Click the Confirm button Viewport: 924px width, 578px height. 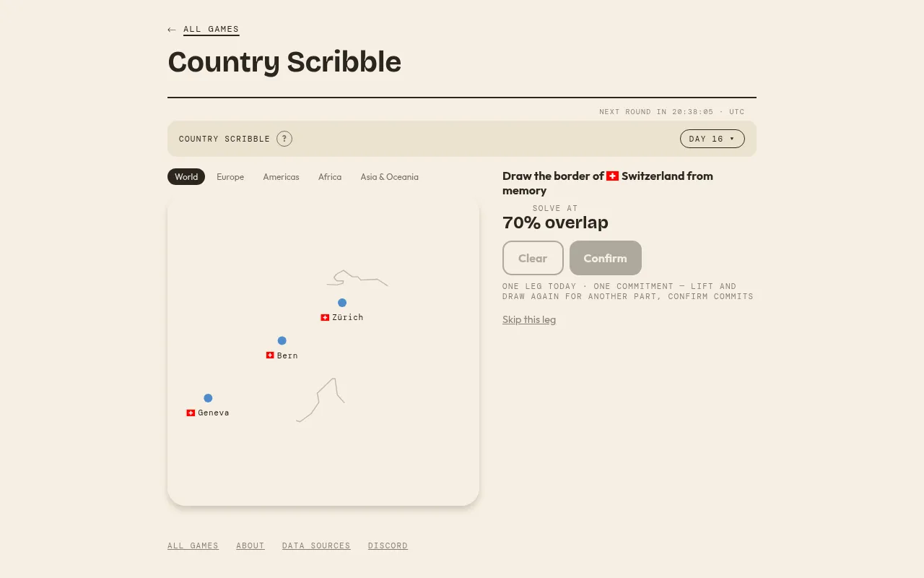point(605,258)
